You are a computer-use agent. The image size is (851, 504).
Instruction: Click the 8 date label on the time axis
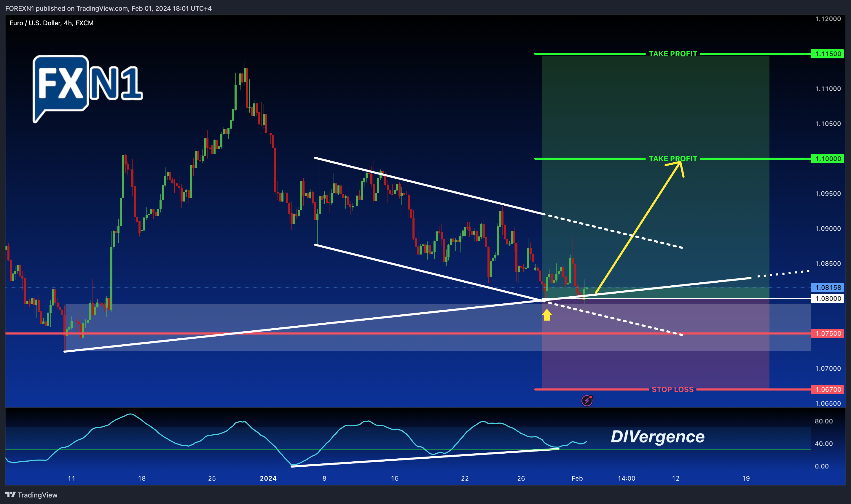pyautogui.click(x=324, y=478)
